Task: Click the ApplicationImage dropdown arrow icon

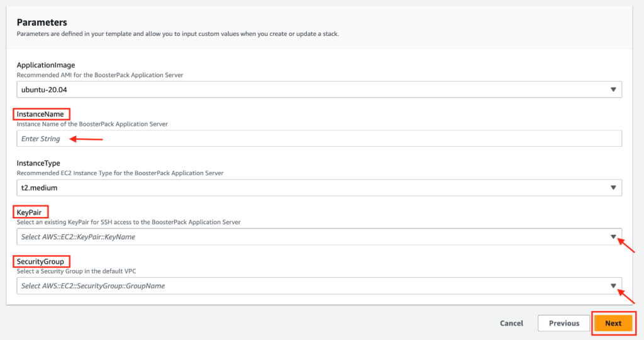Action: tap(613, 89)
